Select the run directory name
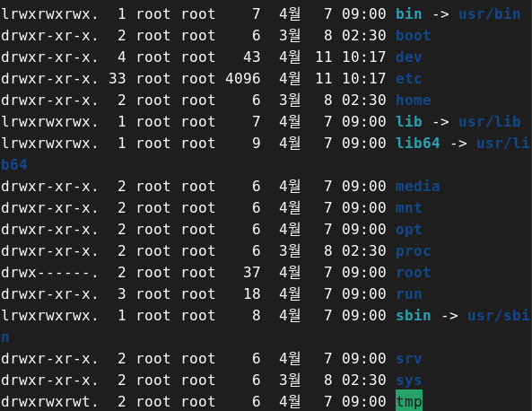532x411 pixels. click(409, 294)
